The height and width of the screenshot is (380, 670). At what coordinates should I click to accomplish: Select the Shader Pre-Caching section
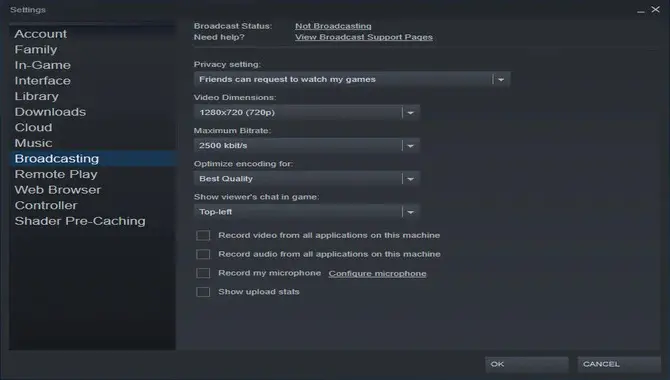click(80, 221)
